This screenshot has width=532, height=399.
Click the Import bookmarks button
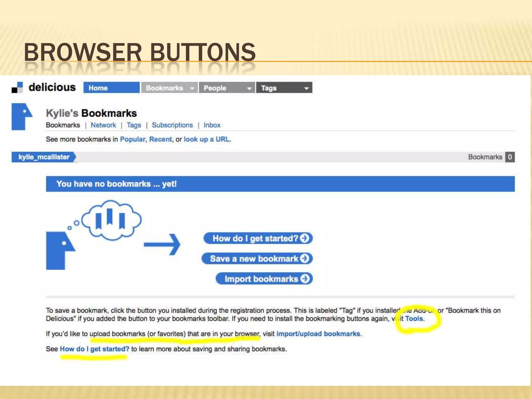(x=264, y=279)
